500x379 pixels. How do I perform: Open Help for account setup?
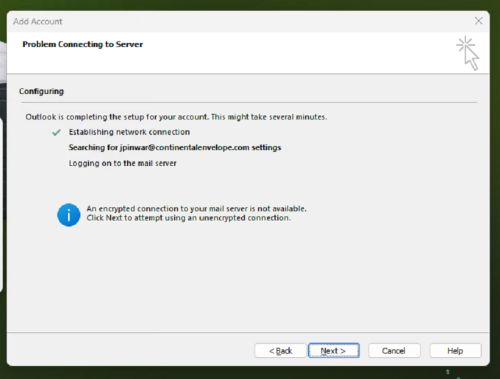[455, 351]
